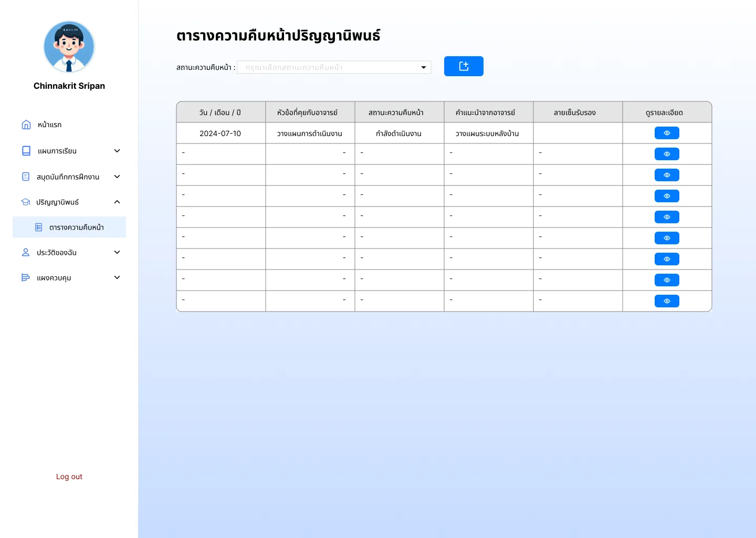Click the eye button in seventh table row
756x538 pixels.
667,259
